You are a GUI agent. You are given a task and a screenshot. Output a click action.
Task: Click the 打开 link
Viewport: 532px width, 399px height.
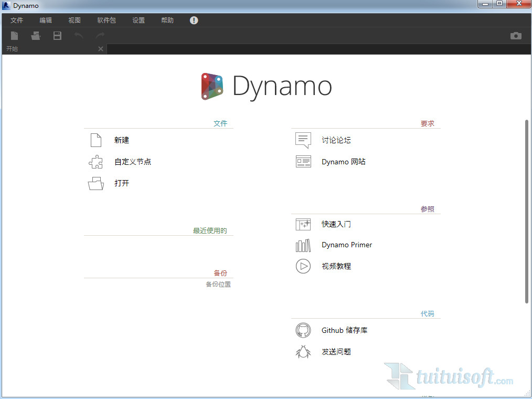click(122, 183)
